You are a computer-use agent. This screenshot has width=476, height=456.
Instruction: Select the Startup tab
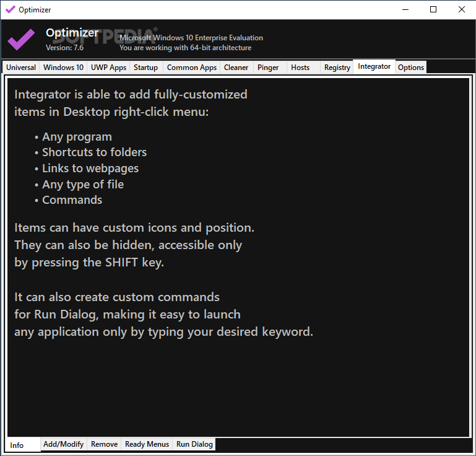point(146,67)
